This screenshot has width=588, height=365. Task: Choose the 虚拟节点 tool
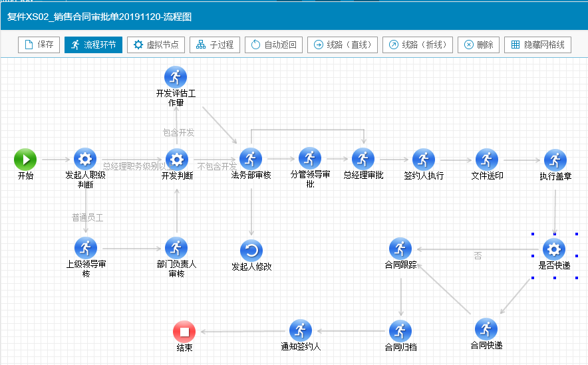(x=156, y=45)
